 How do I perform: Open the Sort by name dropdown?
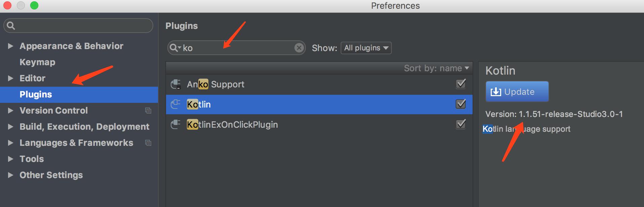pos(436,68)
